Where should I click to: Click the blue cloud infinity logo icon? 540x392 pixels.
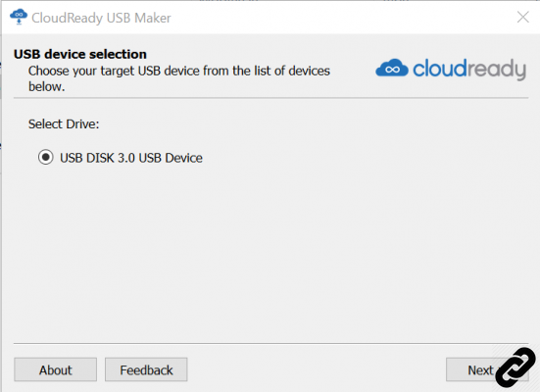pos(392,69)
